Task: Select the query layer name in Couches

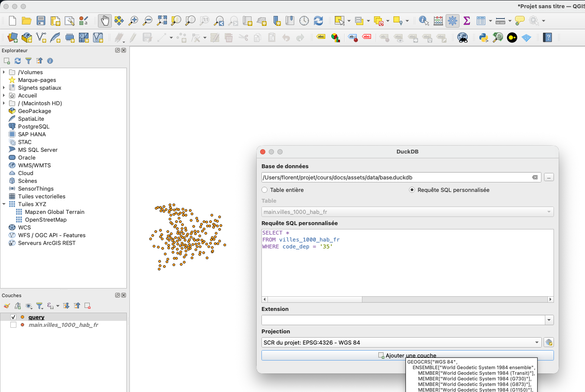Action: click(x=36, y=317)
